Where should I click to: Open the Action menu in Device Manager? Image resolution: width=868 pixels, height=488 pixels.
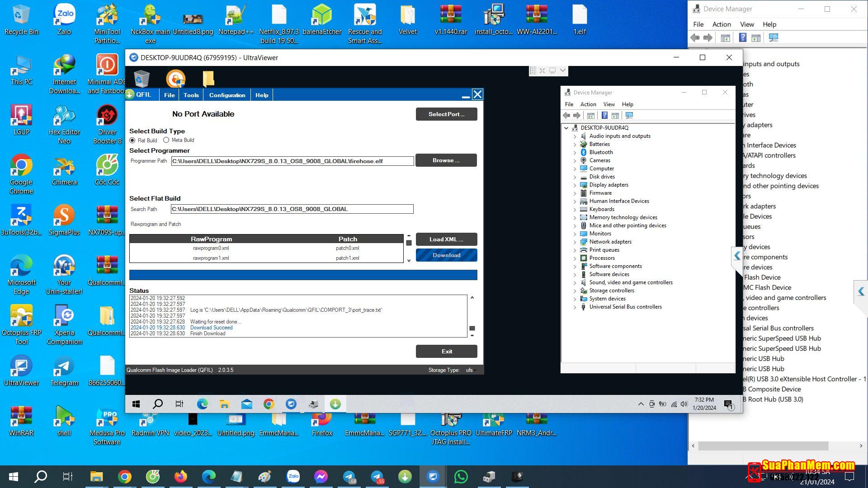point(588,104)
